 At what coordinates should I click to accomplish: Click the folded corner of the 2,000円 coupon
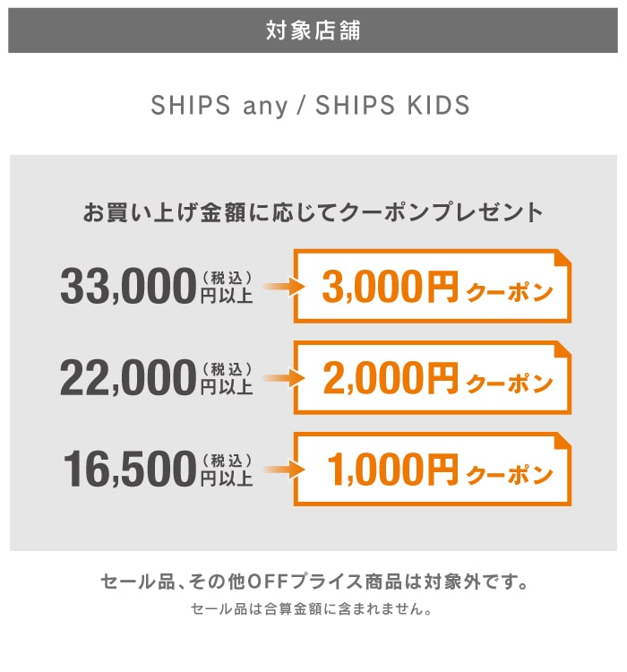563,349
